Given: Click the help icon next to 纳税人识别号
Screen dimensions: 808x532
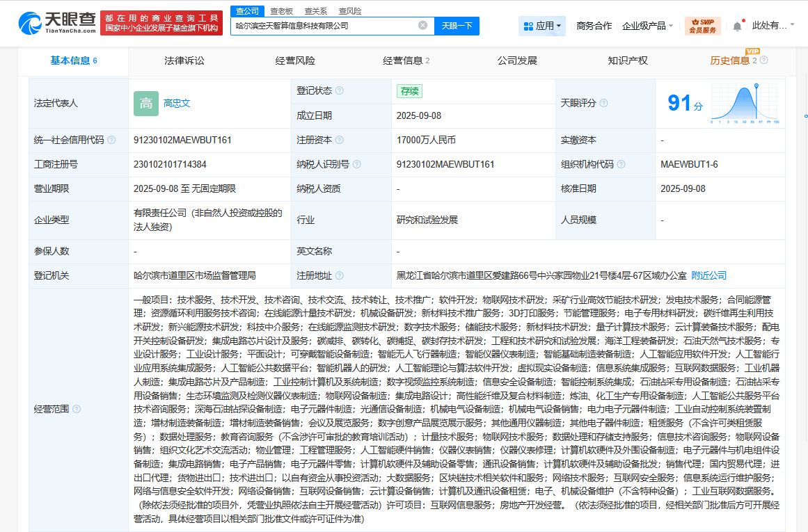Looking at the screenshot, I should [x=357, y=164].
